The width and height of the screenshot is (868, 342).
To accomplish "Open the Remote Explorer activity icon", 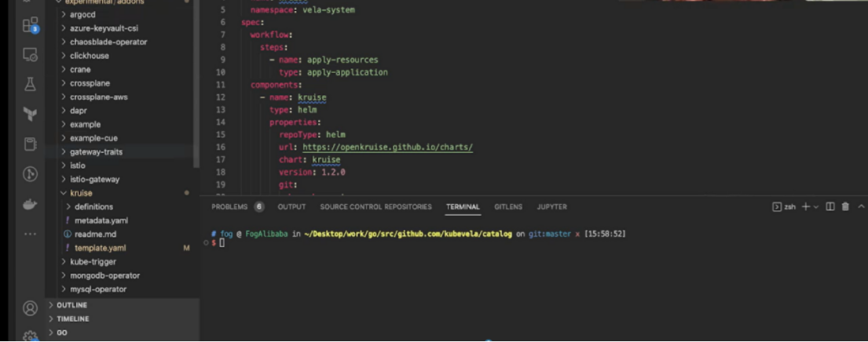I will tap(30, 55).
